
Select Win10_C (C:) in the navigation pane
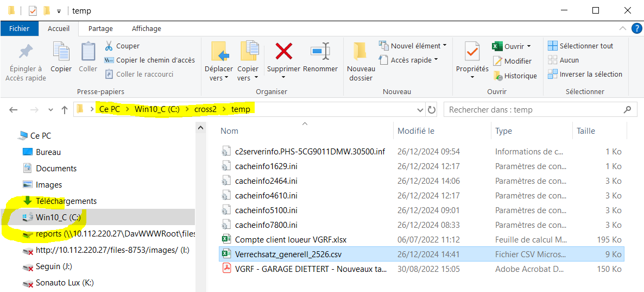[98, 217]
